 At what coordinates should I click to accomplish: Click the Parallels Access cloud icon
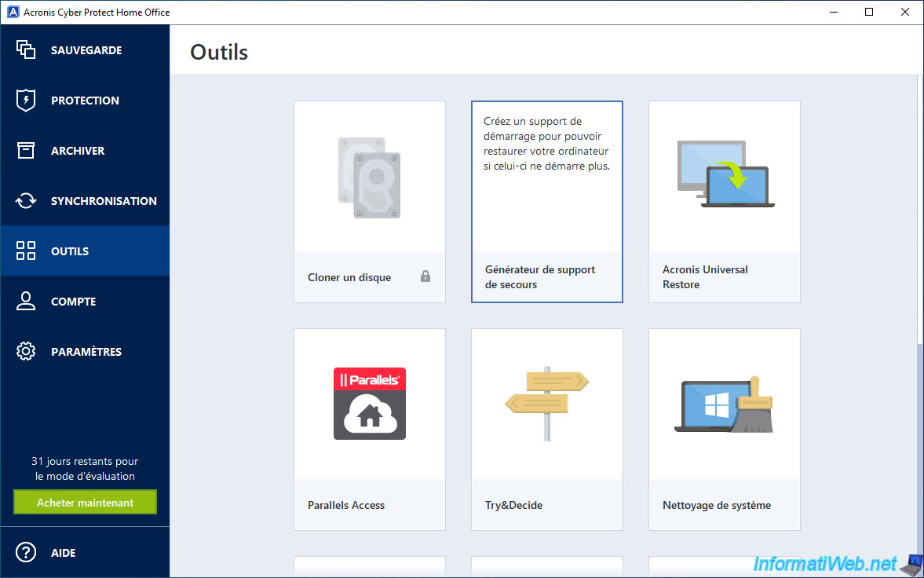click(x=369, y=403)
